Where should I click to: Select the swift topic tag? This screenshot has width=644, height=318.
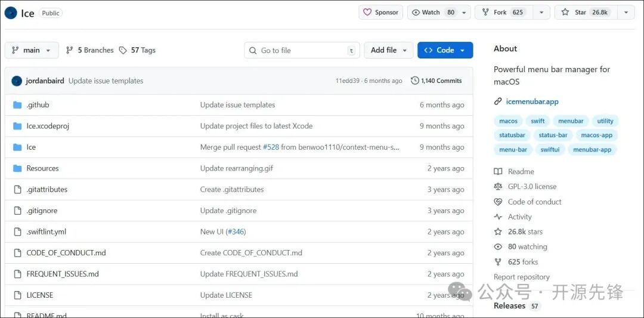pyautogui.click(x=538, y=121)
